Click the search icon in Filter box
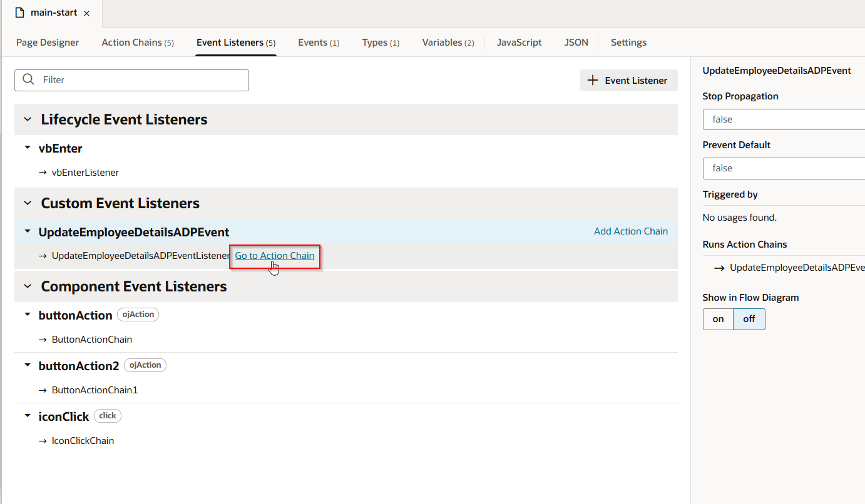The width and height of the screenshot is (865, 504). click(x=28, y=79)
